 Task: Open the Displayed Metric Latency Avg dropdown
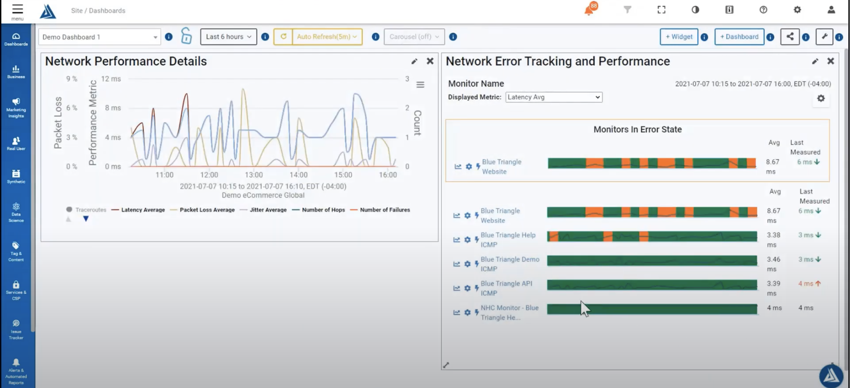554,97
